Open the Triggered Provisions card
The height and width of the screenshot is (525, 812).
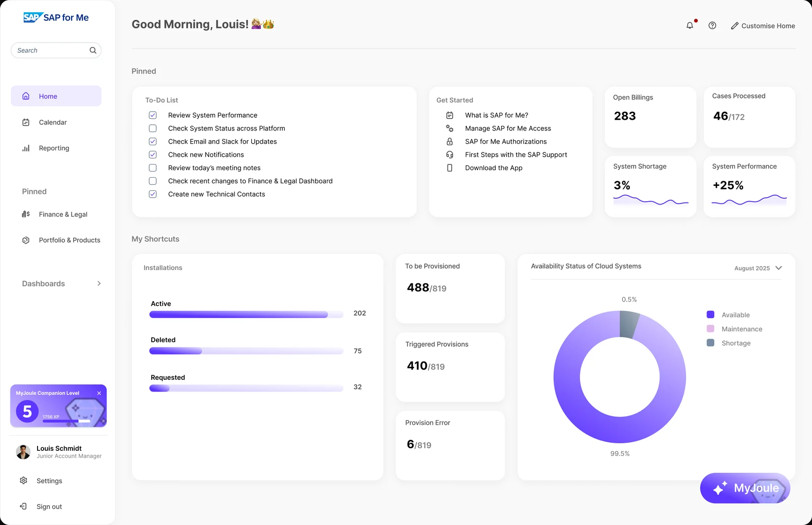tap(450, 367)
